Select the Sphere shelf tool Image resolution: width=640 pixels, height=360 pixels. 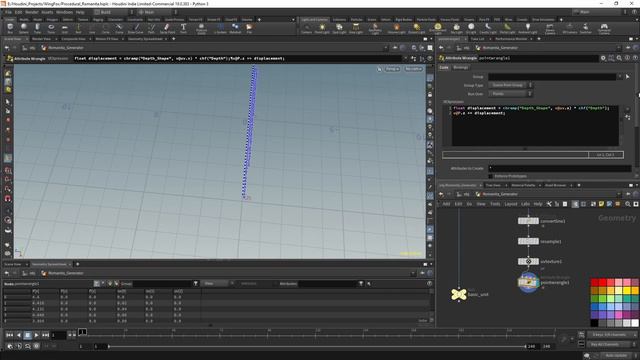[24, 28]
